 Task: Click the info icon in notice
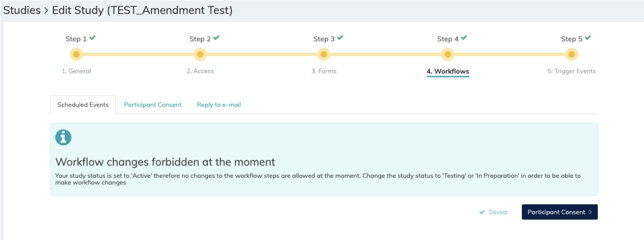coord(63,138)
